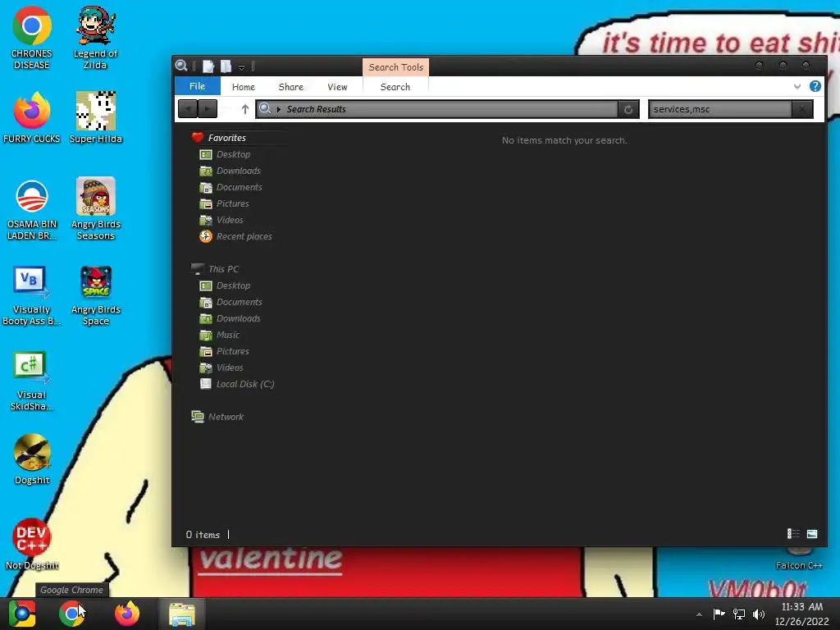Open Legend of Zilda desktop icon

(95, 38)
